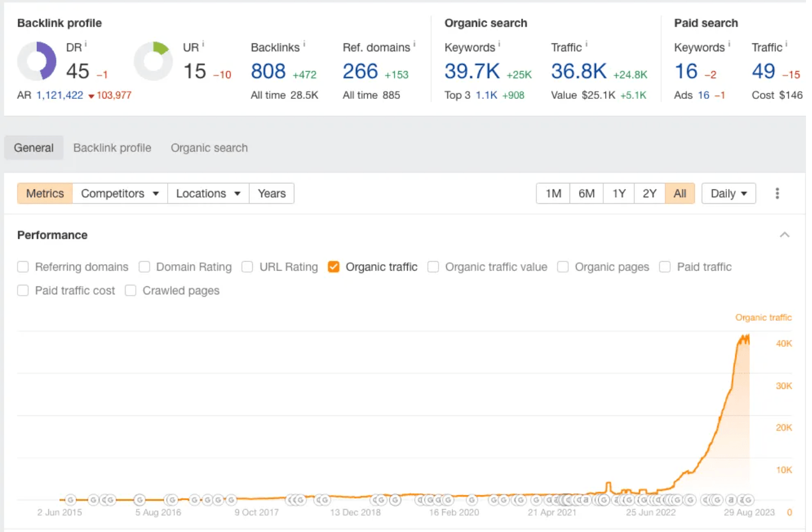This screenshot has width=812, height=532.
Task: Uncheck the Organic traffic checkbox
Action: coord(334,267)
